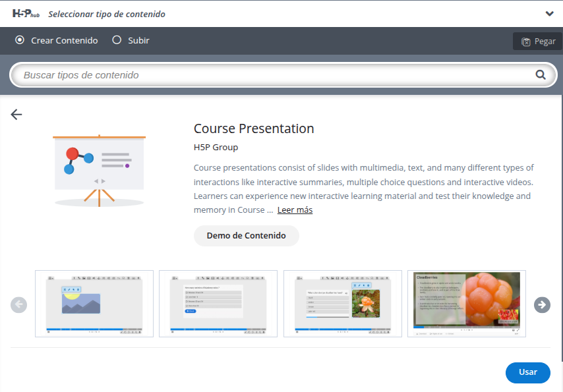This screenshot has width=563, height=392.
Task: Click the H5P hub logo
Action: coord(26,14)
